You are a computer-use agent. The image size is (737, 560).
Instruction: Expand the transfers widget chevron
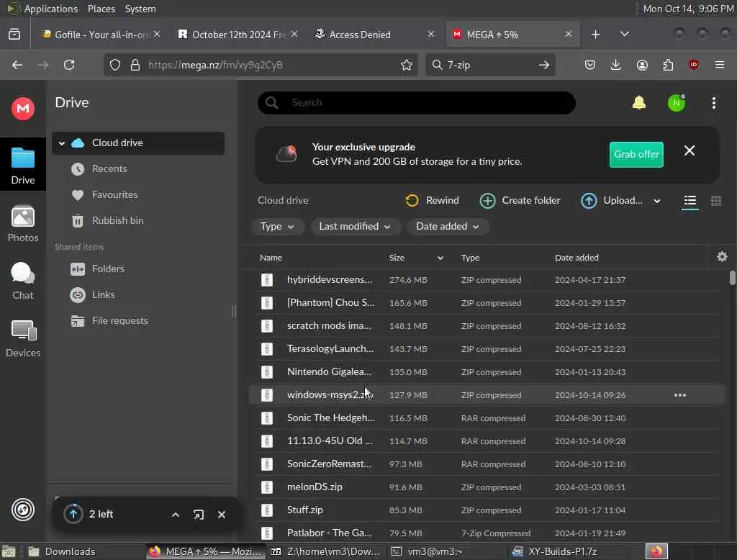[x=176, y=515]
